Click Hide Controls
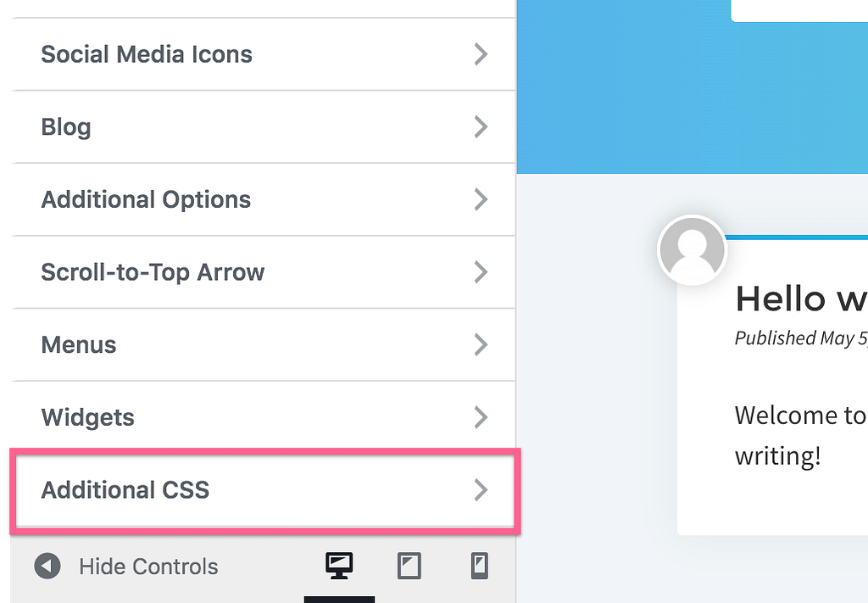Image resolution: width=868 pixels, height=603 pixels. point(148,567)
